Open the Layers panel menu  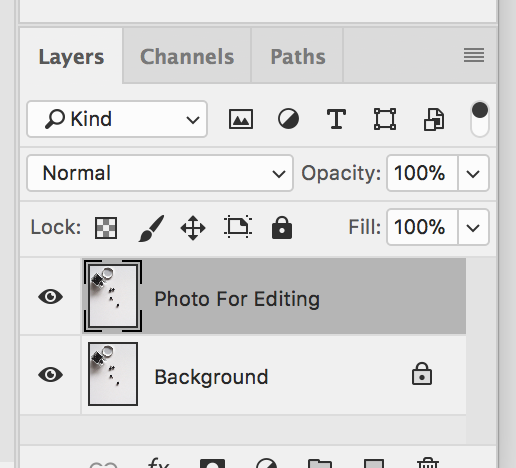(x=474, y=55)
